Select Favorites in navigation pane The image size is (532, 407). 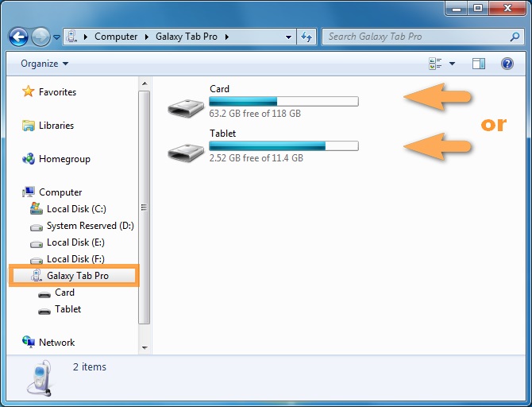point(57,92)
